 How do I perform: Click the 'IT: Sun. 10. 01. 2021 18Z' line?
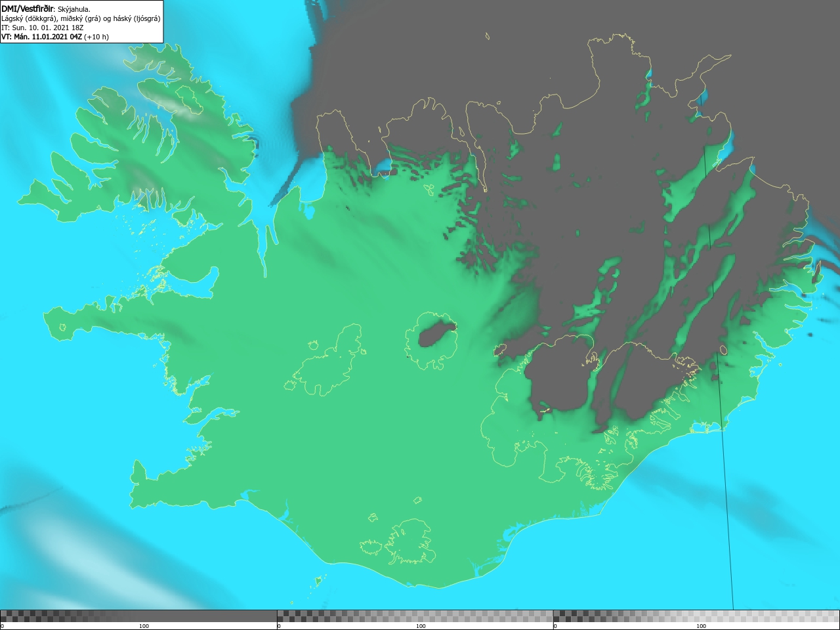(43, 28)
